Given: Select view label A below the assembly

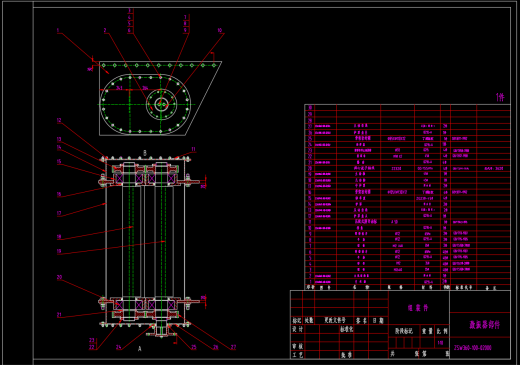Looking at the screenshot, I should [x=140, y=349].
